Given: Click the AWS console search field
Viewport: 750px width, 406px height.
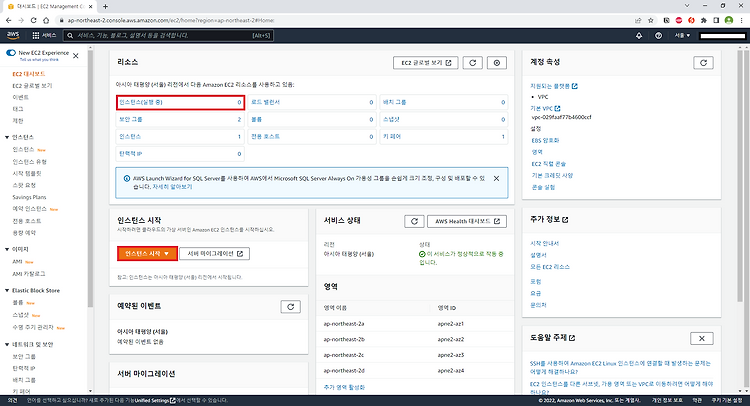Looking at the screenshot, I should pyautogui.click(x=168, y=35).
